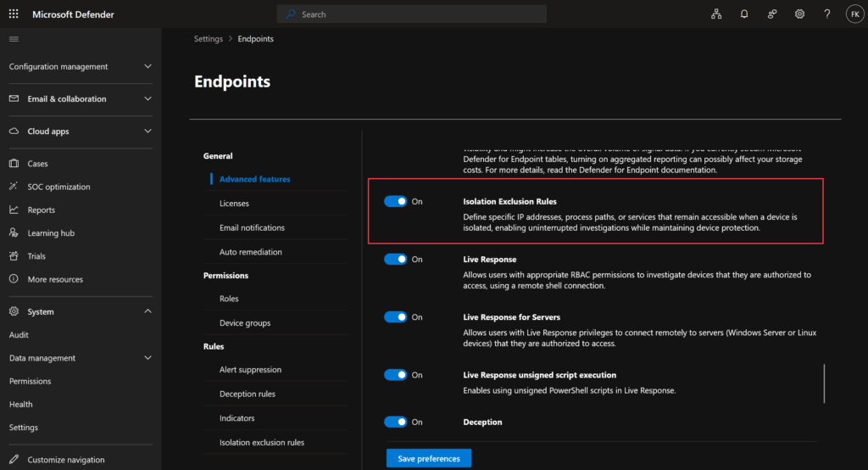The height and width of the screenshot is (470, 868).
Task: Open help question mark icon
Action: coord(827,14)
